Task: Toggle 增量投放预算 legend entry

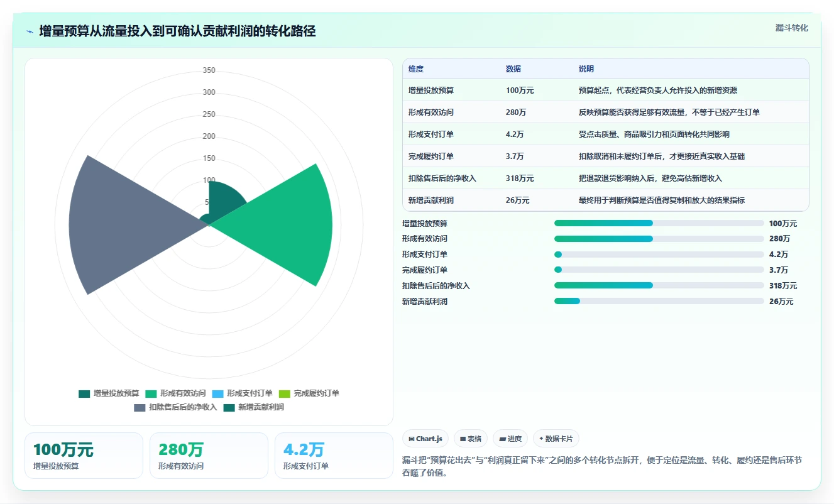Action: (x=109, y=393)
